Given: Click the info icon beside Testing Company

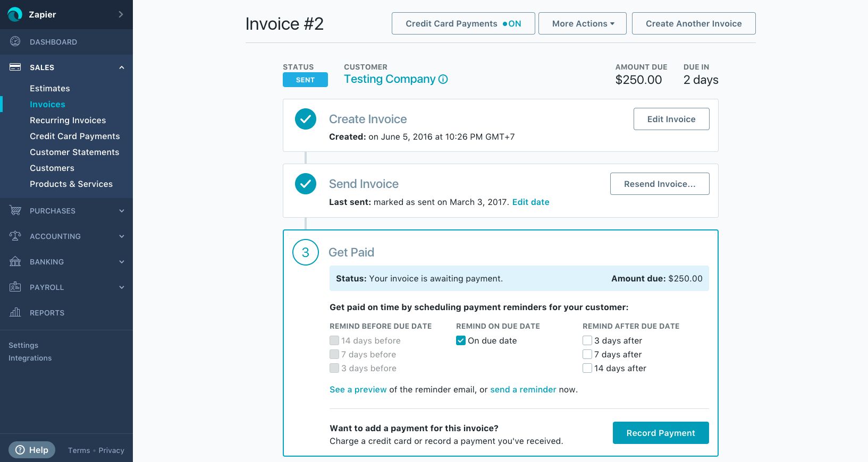Looking at the screenshot, I should (443, 79).
